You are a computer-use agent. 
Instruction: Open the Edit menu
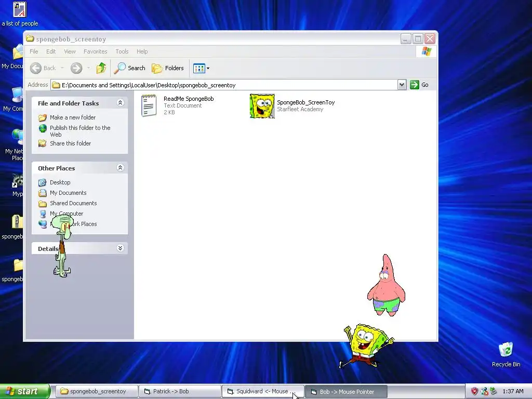[x=51, y=51]
